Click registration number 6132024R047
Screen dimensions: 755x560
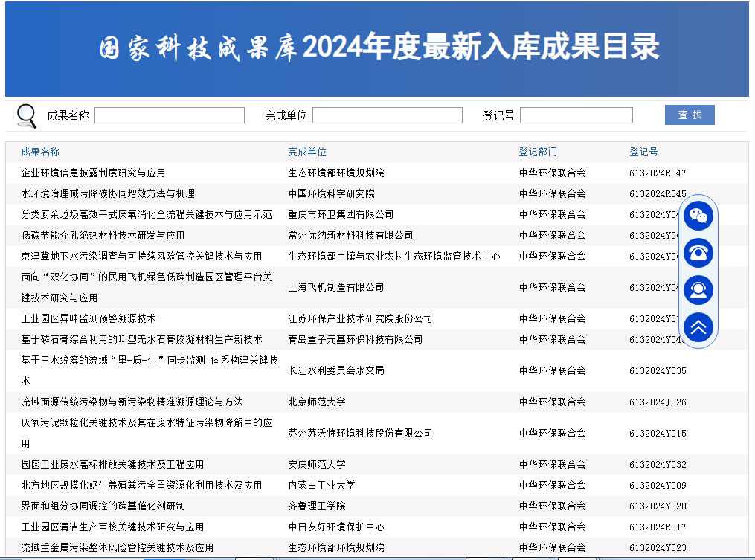[x=658, y=173]
